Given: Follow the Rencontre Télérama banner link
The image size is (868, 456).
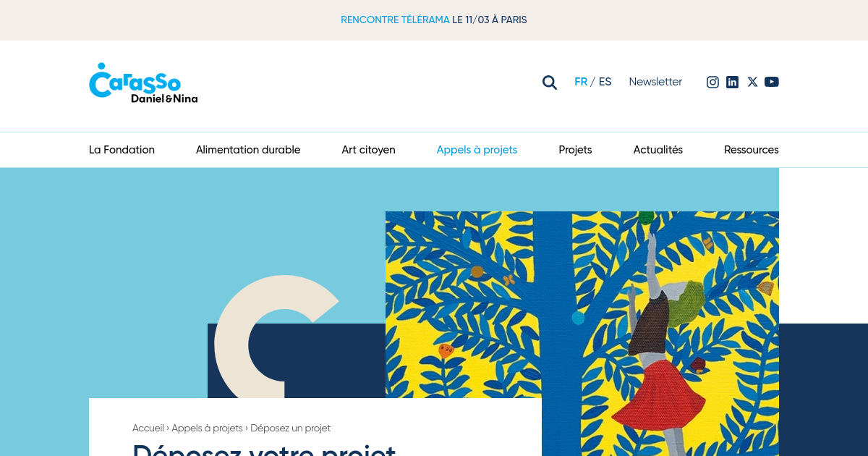Looking at the screenshot, I should point(434,20).
